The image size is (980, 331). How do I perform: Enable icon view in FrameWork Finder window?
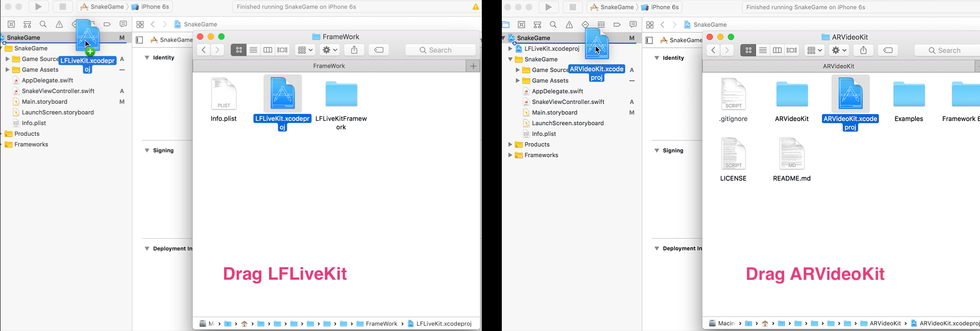pyautogui.click(x=239, y=50)
